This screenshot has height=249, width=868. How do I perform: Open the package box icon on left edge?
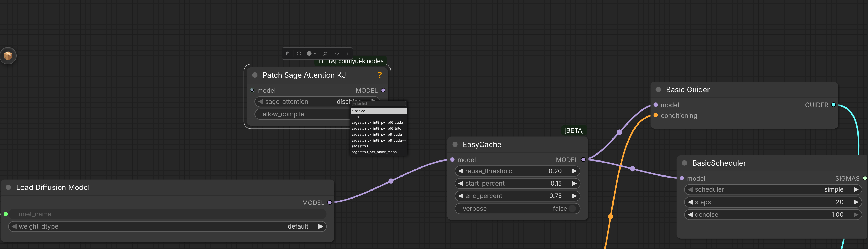[x=8, y=56]
